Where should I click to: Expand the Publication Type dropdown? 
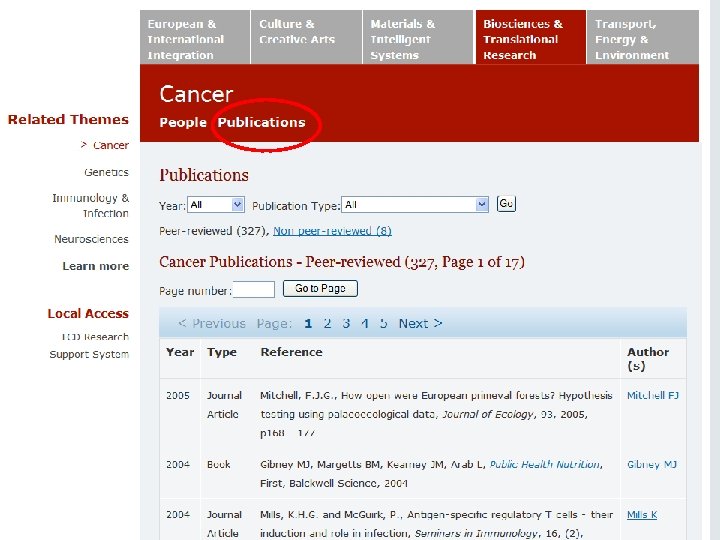tap(414, 204)
